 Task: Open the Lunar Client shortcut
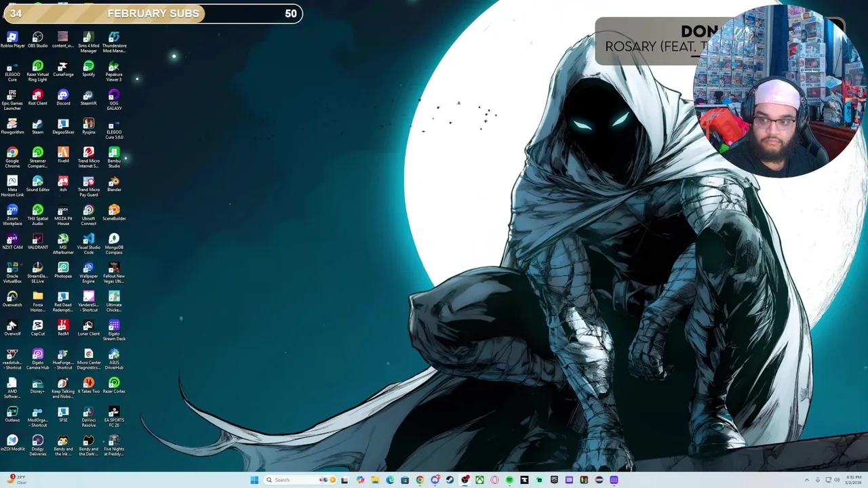[89, 328]
